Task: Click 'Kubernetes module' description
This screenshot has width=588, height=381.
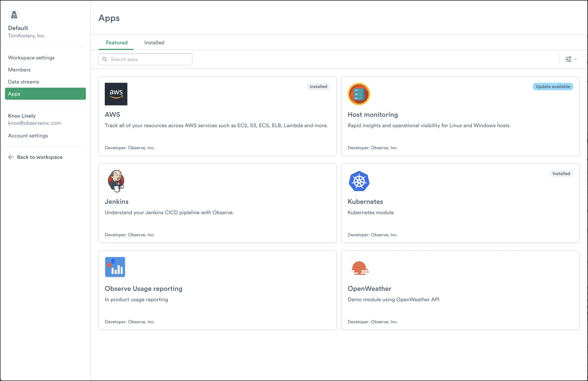Action: [x=371, y=213]
